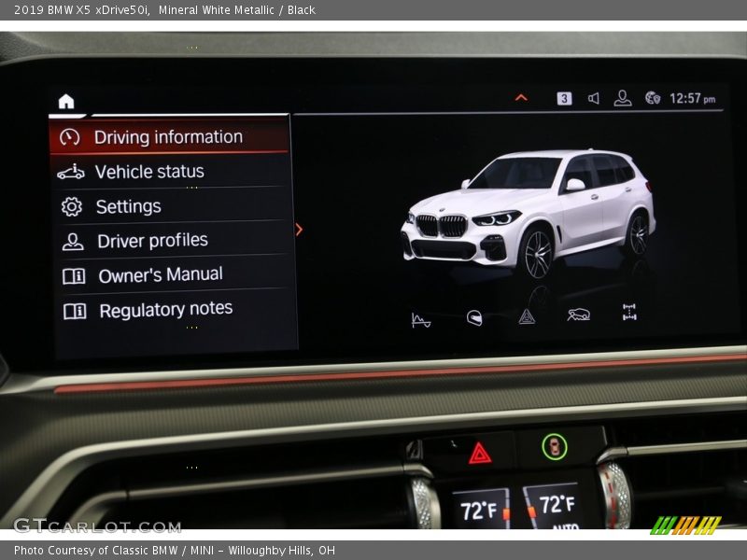Tap the person icon beside Driver profiles

73,242
